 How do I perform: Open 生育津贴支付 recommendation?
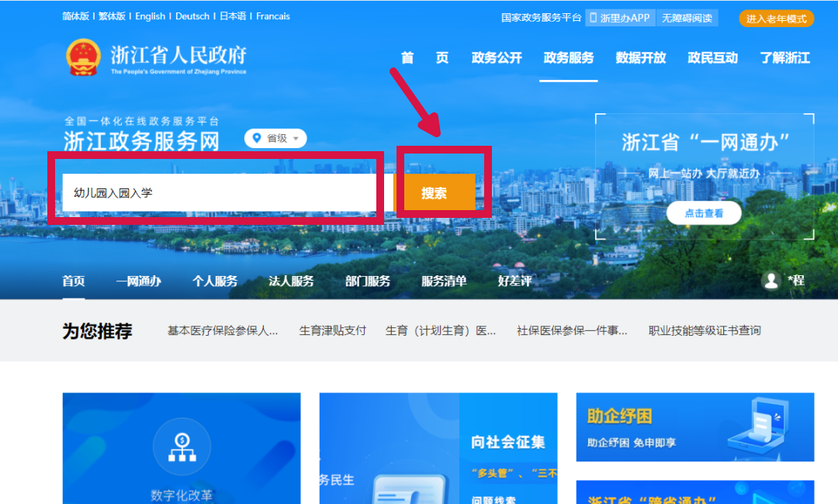coord(332,330)
